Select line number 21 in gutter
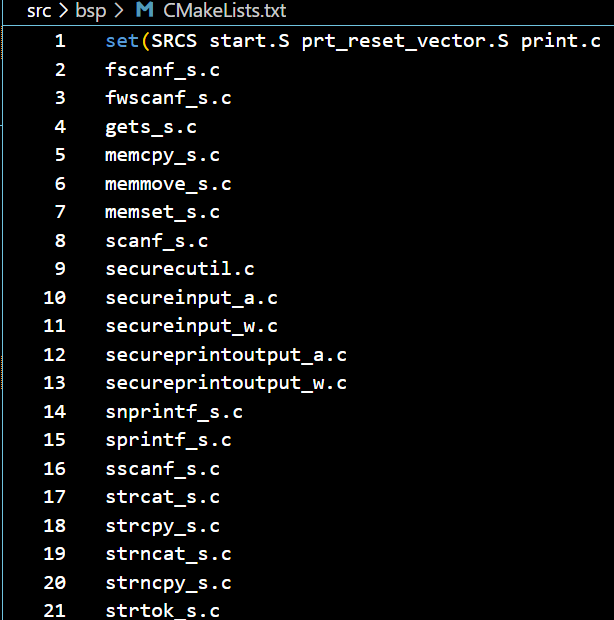This screenshot has height=620, width=614. click(x=55, y=611)
